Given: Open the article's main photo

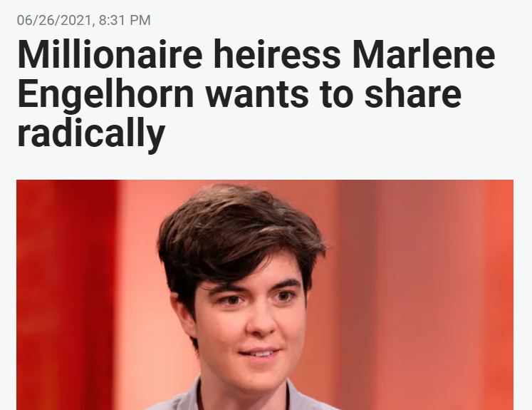Looking at the screenshot, I should point(265,295).
